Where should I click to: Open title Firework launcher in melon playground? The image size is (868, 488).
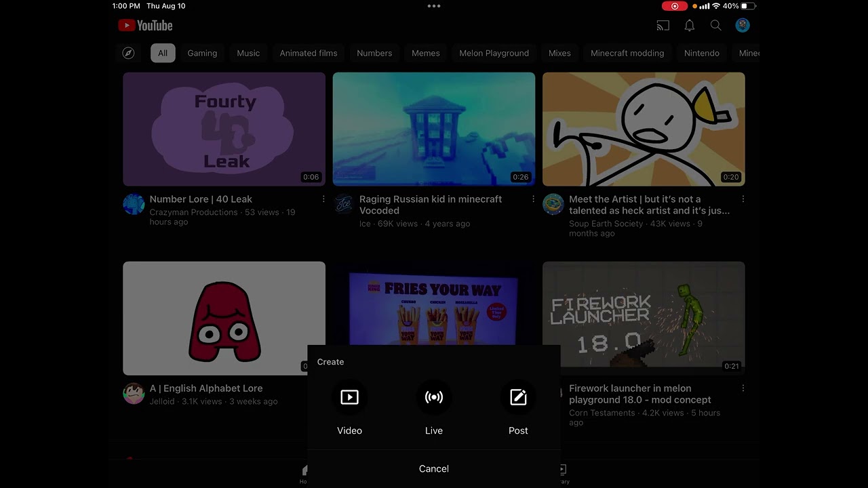point(640,394)
